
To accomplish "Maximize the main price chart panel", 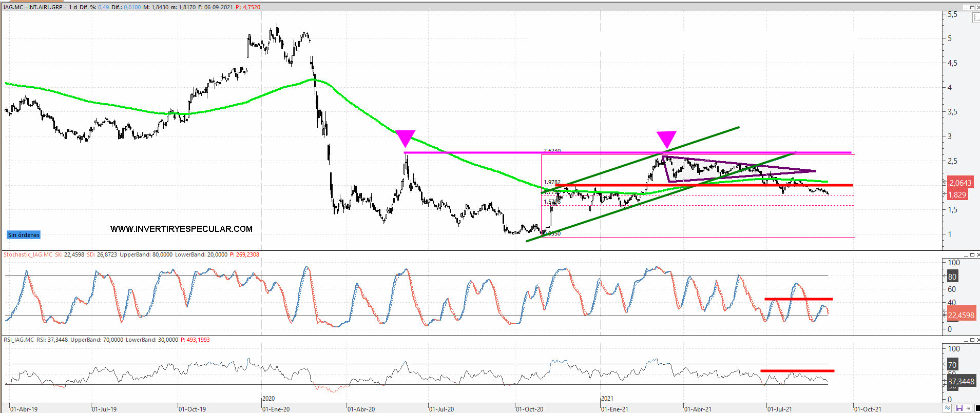I will [971, 8].
